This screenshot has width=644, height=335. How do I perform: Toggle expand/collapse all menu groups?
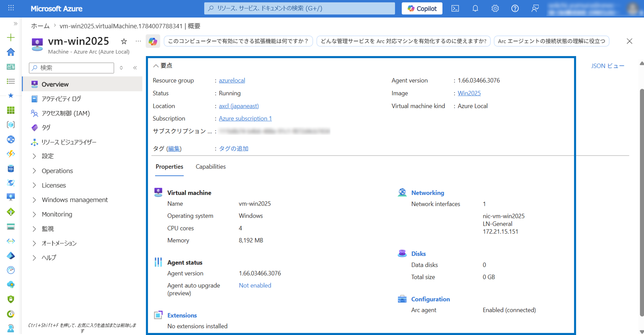[x=121, y=68]
